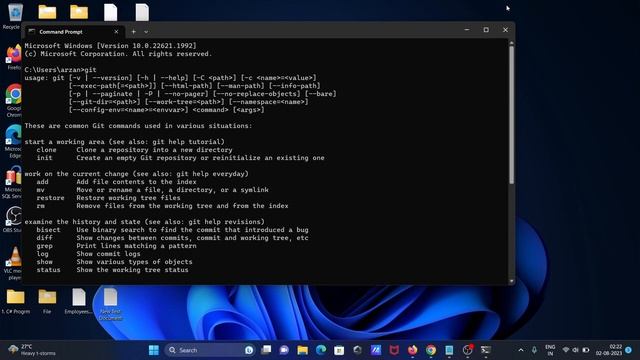Click the OBS taskbar icon with red badge
This screenshot has width=640, height=360.
[468, 350]
